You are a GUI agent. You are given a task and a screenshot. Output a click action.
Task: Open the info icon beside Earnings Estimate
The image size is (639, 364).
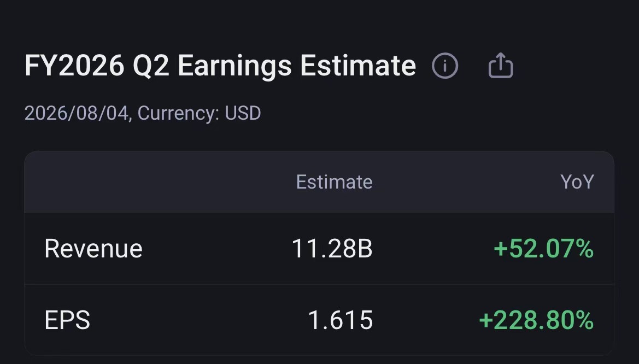click(x=445, y=66)
